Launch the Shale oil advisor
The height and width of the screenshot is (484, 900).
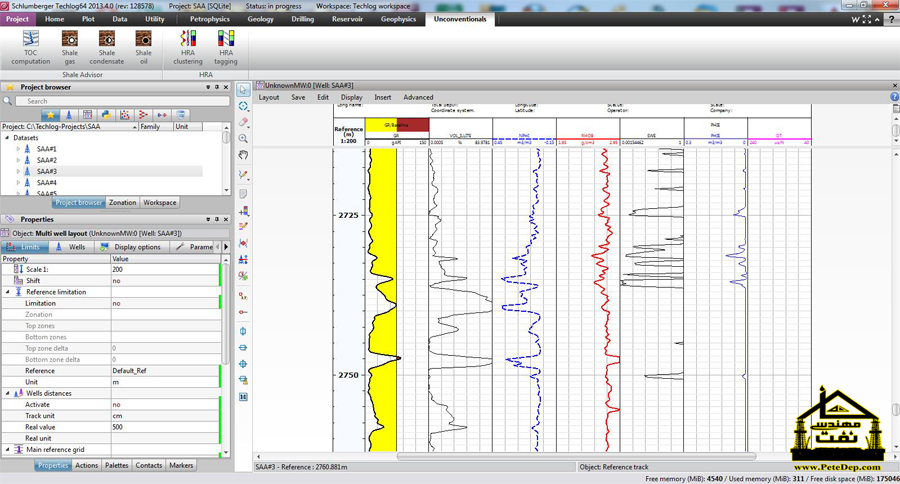[143, 47]
